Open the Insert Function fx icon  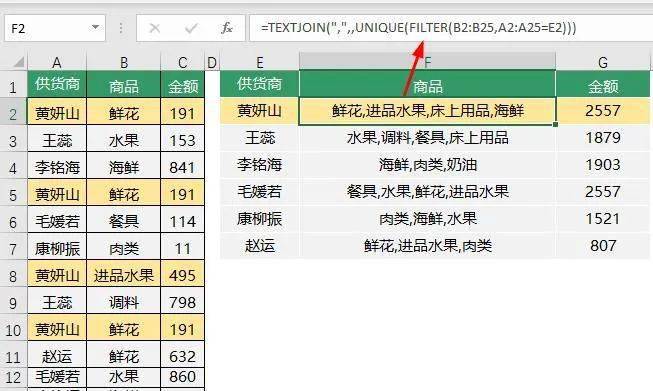(x=227, y=28)
